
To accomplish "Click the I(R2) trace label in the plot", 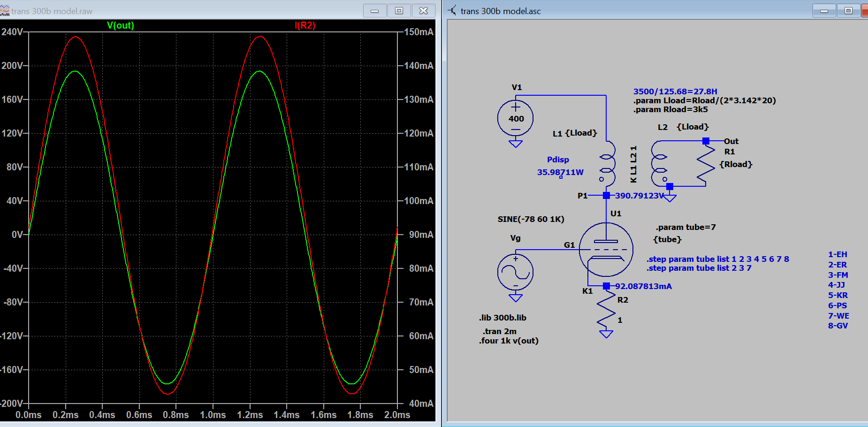I will click(305, 25).
